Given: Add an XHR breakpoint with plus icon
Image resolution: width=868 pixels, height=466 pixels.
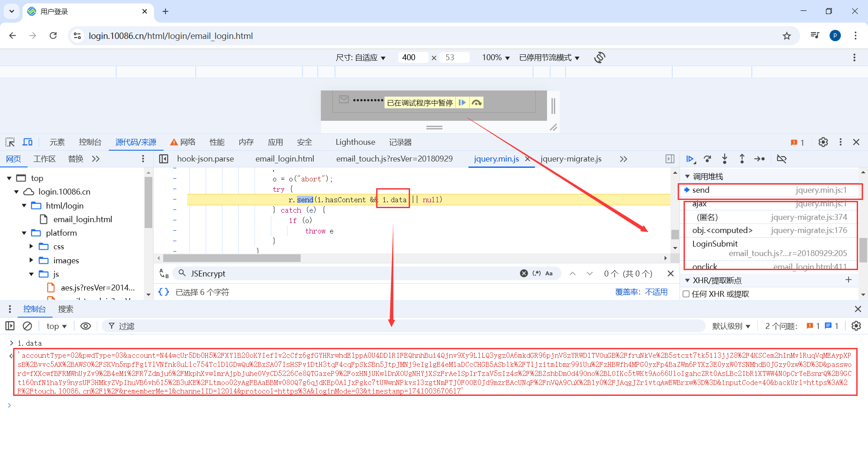Looking at the screenshot, I should 849,280.
